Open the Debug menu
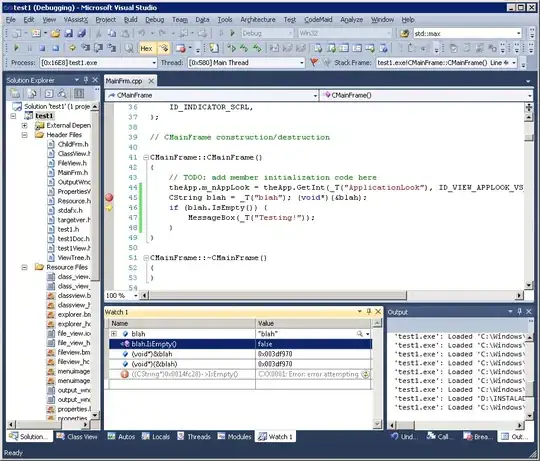Viewport: 540px width, 461px height. tap(154, 20)
